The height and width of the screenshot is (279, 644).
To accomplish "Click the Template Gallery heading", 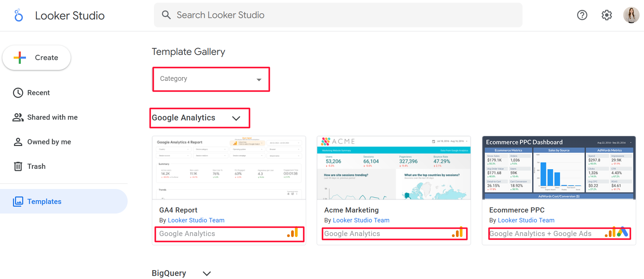I will pos(188,52).
